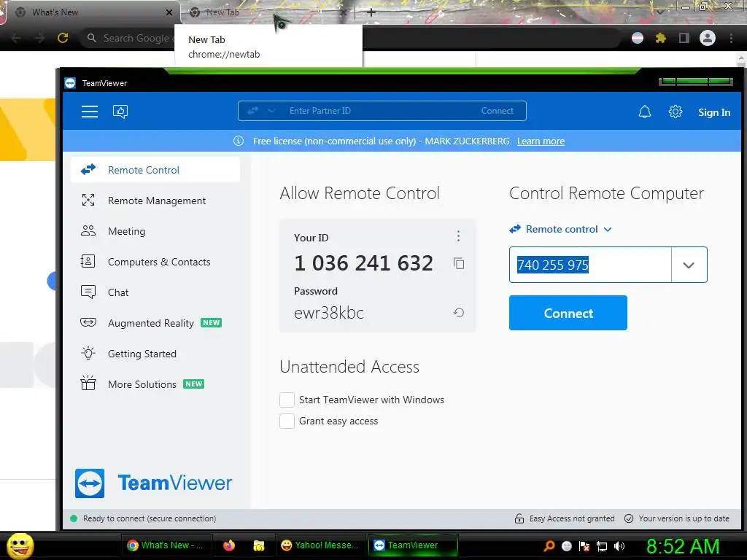Click the feedback chat icon in TeamViewer header

click(x=120, y=112)
